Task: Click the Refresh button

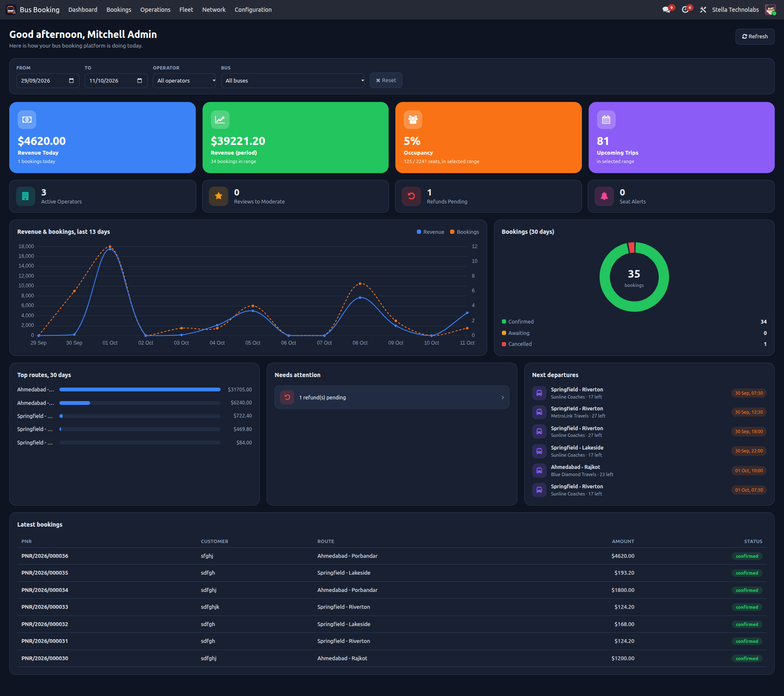Action: (755, 37)
